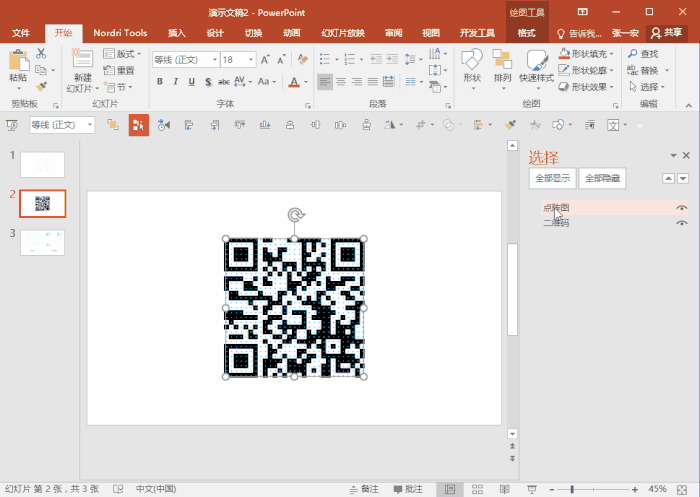Start slideshow from status bar icon
Image resolution: width=700 pixels, height=497 pixels.
tap(532, 489)
